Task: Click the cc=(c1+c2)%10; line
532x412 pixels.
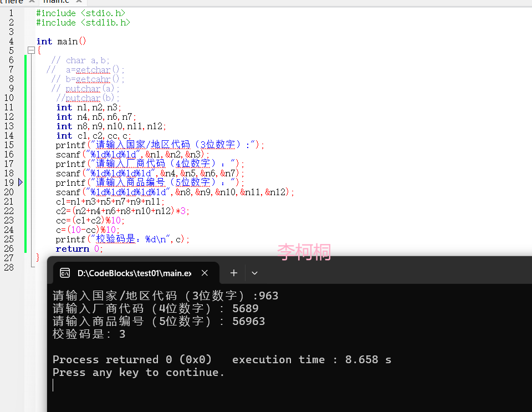Action: coord(90,221)
